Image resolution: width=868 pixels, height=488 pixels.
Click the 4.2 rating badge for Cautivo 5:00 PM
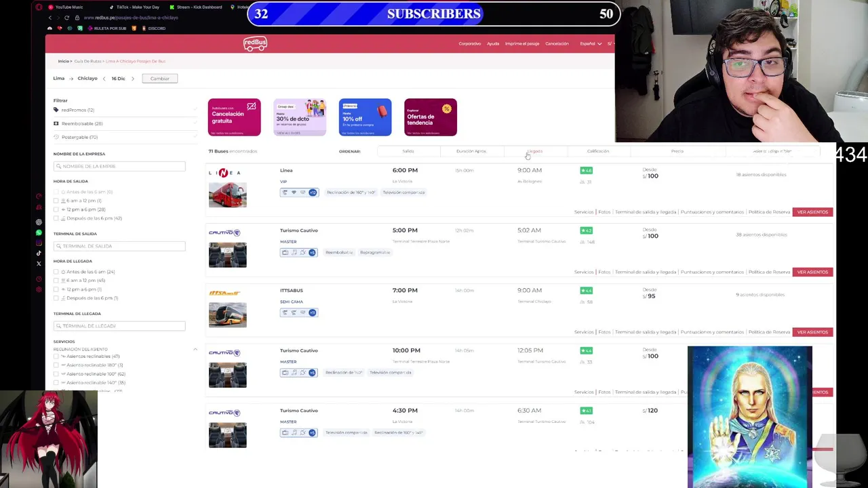tap(586, 230)
